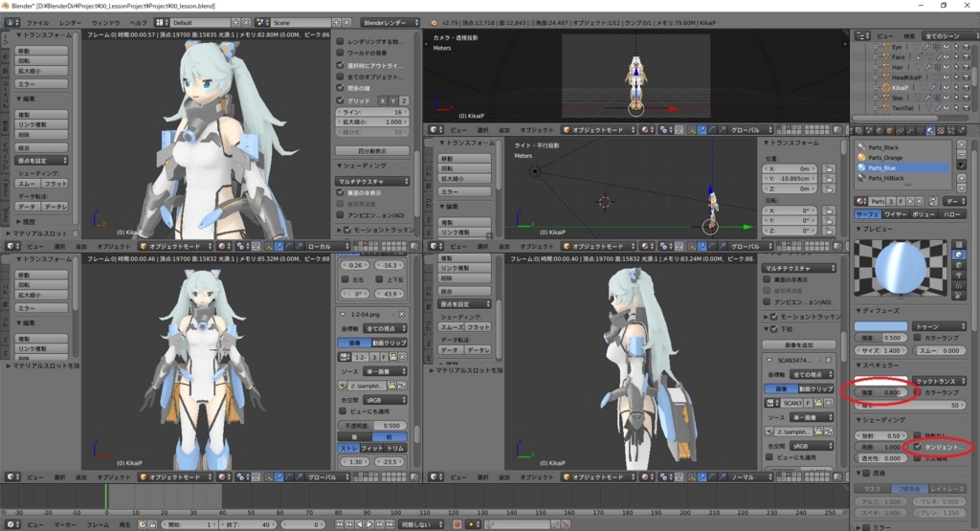The width and height of the screenshot is (980, 531).
Task: Play the timeline animation
Action: (x=369, y=524)
